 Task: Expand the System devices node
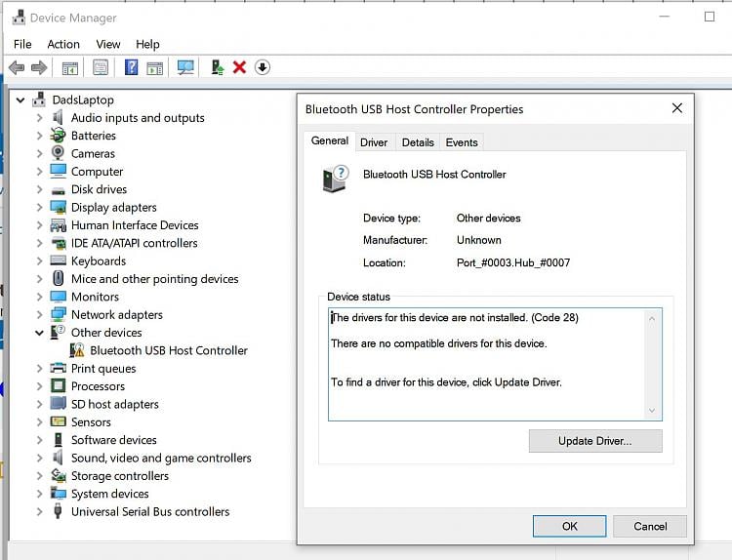click(x=40, y=494)
